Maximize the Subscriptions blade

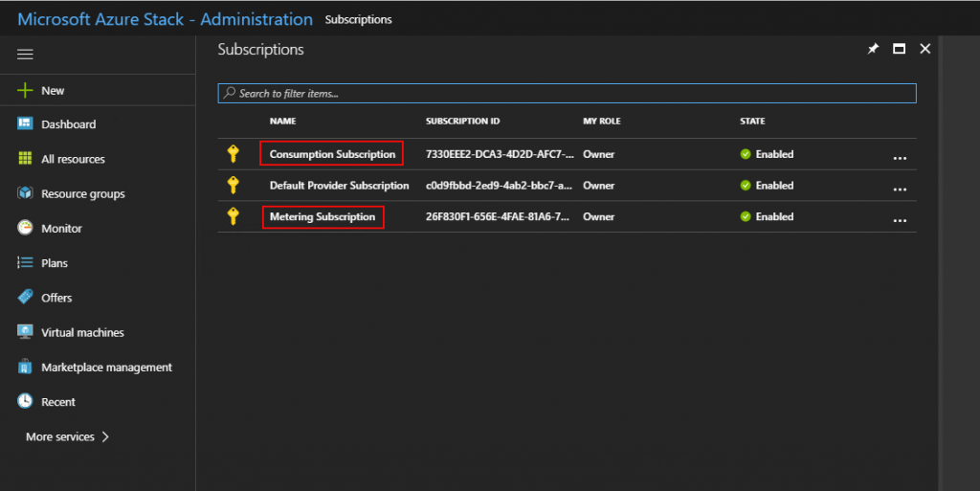click(899, 49)
